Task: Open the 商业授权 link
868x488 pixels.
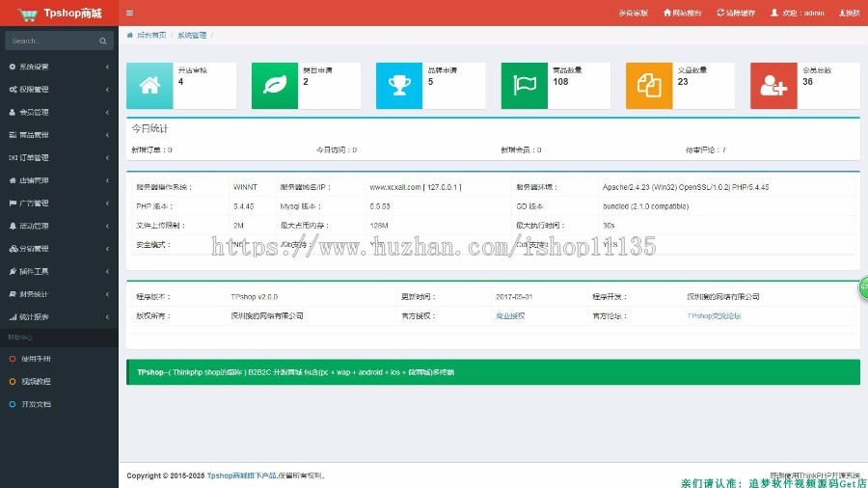Action: [x=510, y=316]
